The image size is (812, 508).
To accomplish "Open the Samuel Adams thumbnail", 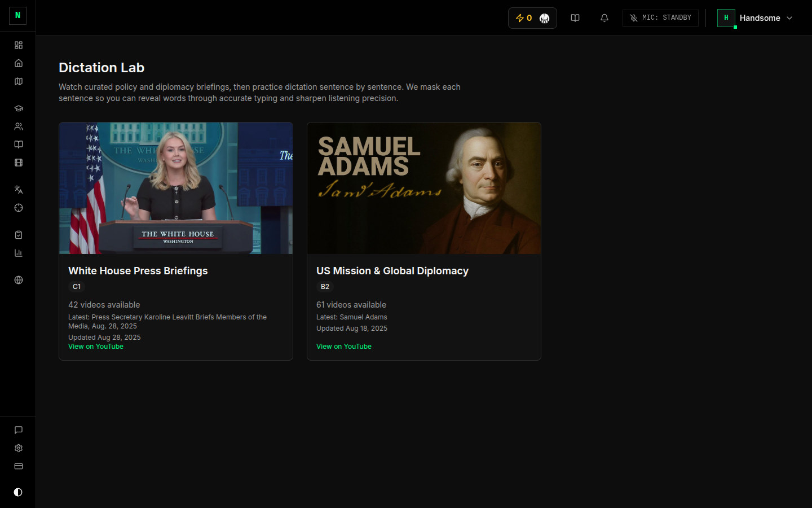I will [424, 188].
